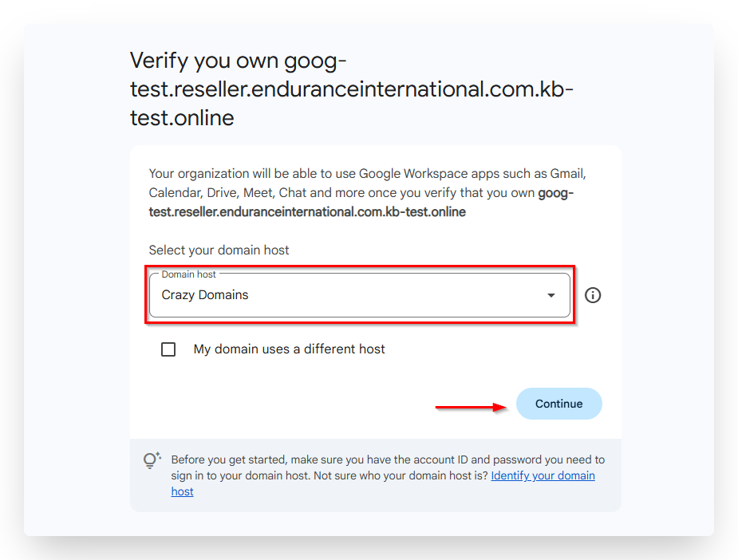Image resolution: width=738 pixels, height=560 pixels.
Task: Open the 'Identify your domain' link
Action: (x=543, y=475)
